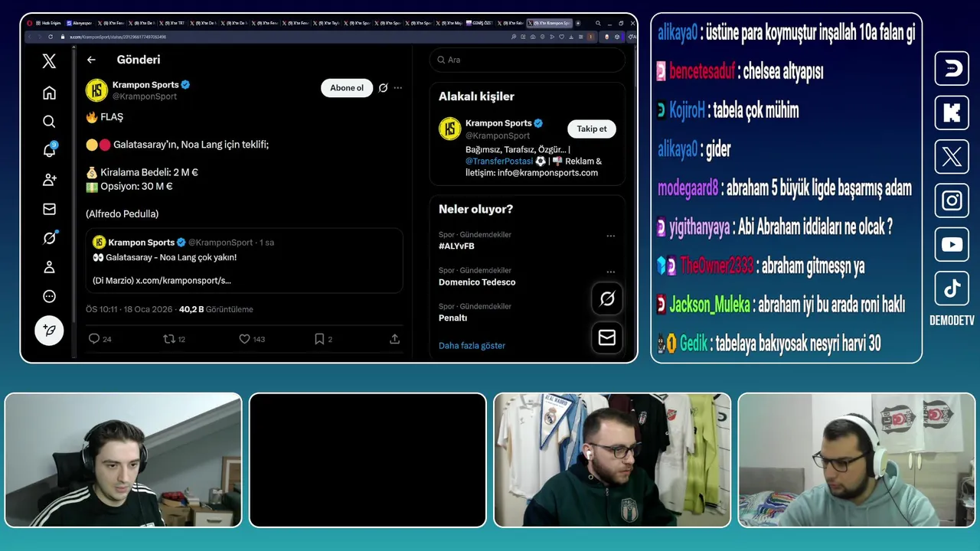Compose a new post with feather button
Screen dimensions: 980x551
coord(49,331)
